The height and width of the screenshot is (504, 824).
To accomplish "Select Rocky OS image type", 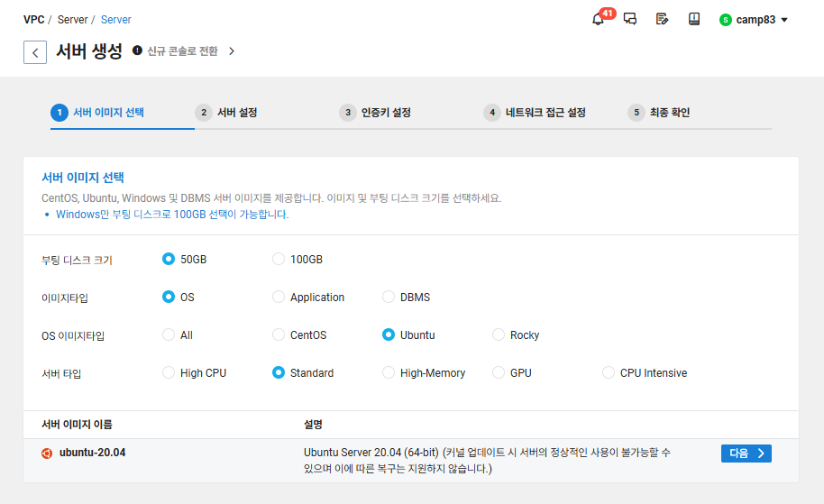I will coord(499,334).
